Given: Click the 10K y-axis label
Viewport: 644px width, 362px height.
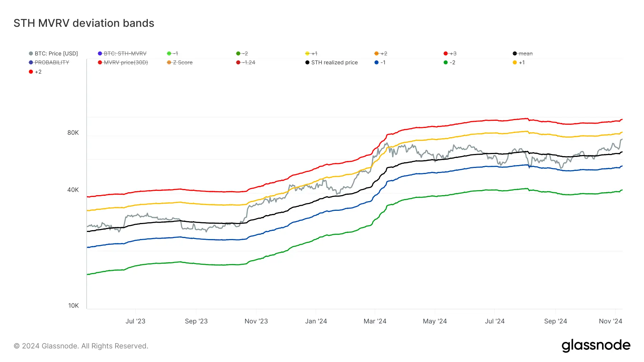Looking at the screenshot, I should (x=73, y=306).
